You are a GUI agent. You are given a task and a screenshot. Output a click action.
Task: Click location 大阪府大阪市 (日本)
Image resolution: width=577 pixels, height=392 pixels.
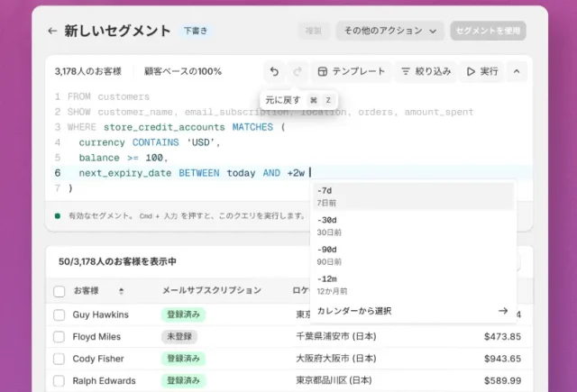[336, 359]
